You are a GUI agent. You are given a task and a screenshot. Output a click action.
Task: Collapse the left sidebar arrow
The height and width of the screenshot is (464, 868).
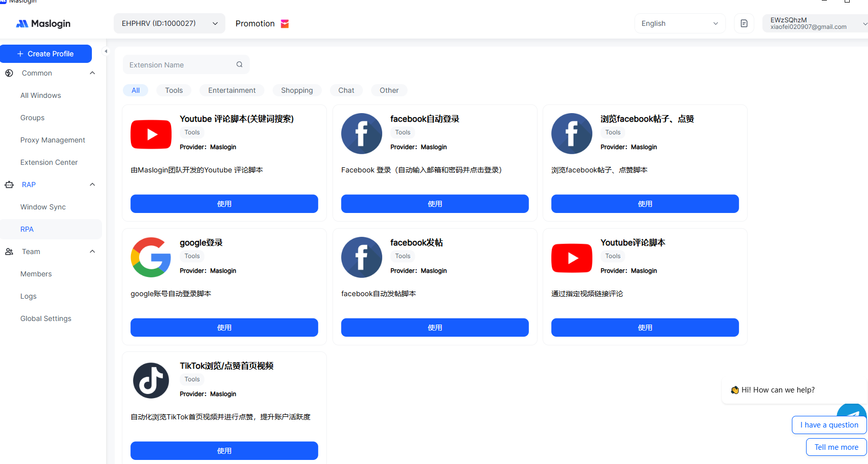point(106,51)
